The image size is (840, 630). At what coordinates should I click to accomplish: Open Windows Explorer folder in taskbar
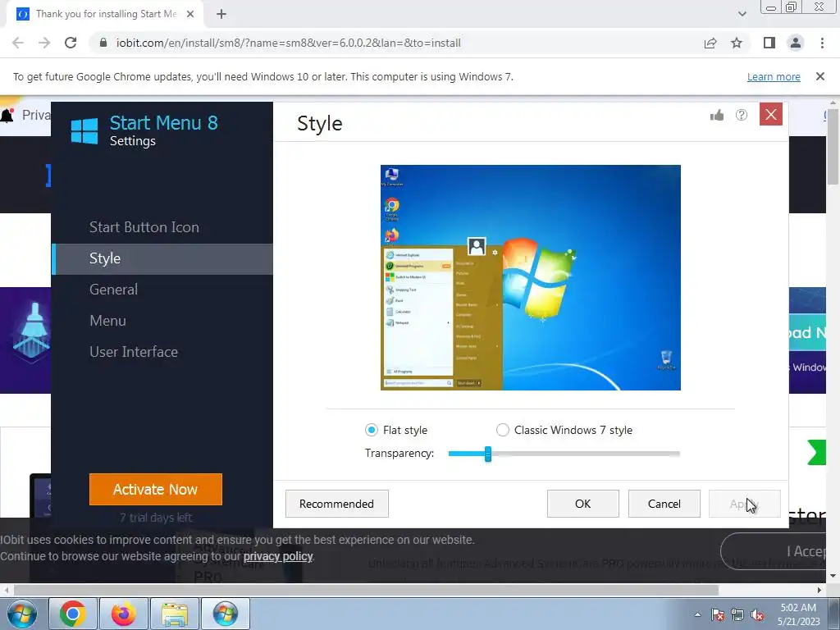[175, 614]
